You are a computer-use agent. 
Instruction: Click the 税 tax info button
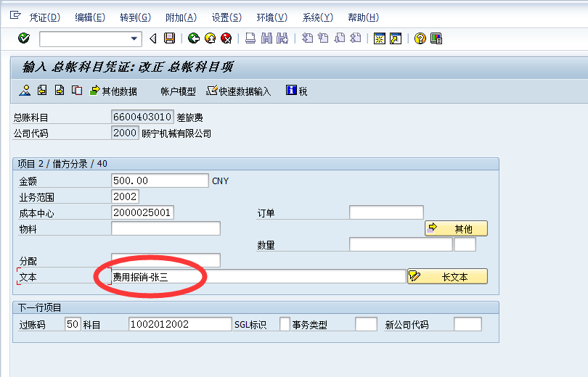pos(297,91)
